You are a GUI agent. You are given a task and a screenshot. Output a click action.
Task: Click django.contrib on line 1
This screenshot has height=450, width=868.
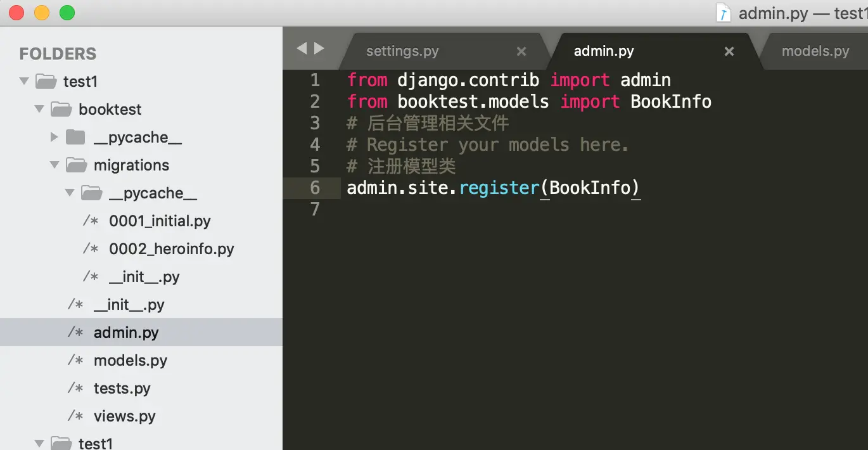(468, 80)
